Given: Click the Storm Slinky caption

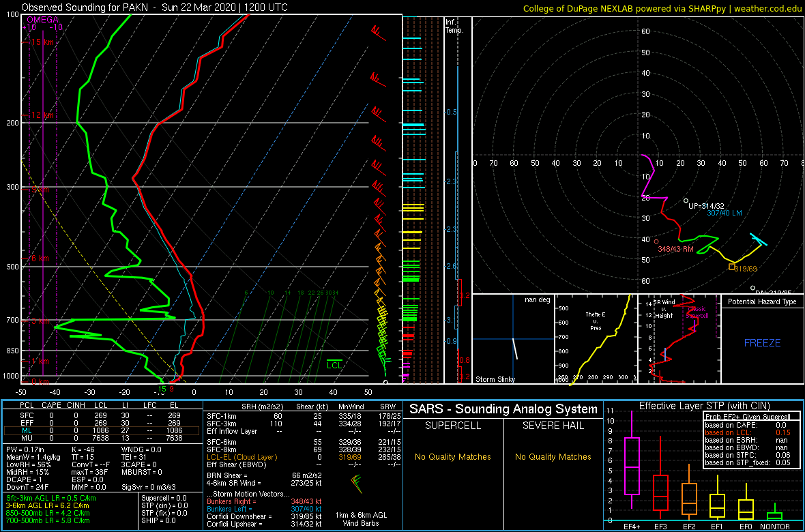Looking at the screenshot, I should (495, 379).
